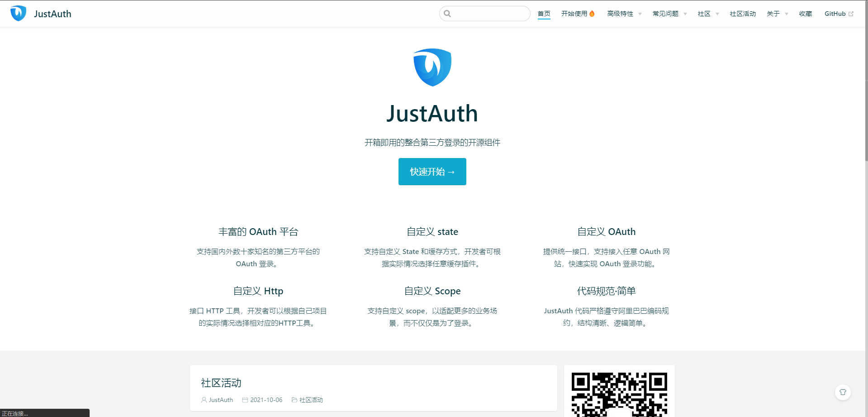Click the author person icon before JustAuth

[204, 400]
